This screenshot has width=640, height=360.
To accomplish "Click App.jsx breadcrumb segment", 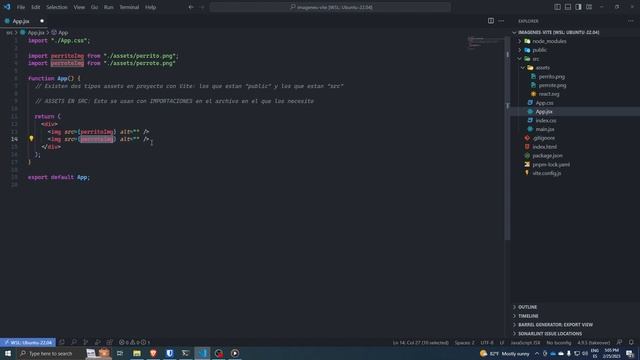I will tap(36, 32).
